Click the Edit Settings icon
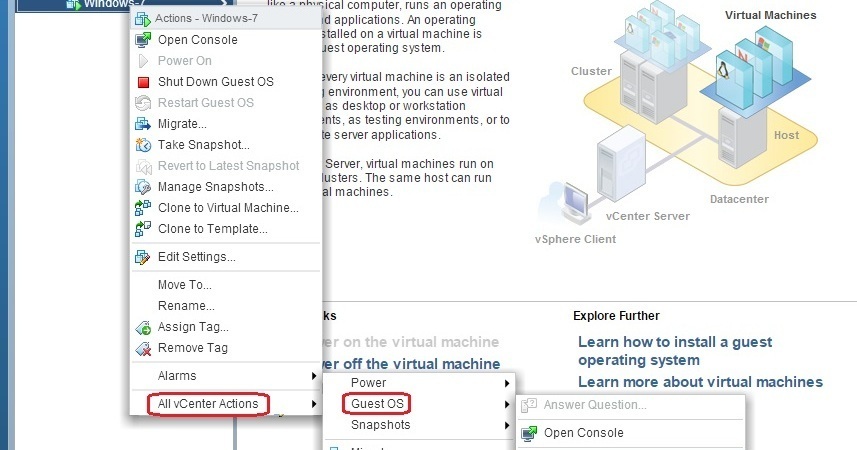Viewport: 857px width, 450px height. pyautogui.click(x=143, y=257)
